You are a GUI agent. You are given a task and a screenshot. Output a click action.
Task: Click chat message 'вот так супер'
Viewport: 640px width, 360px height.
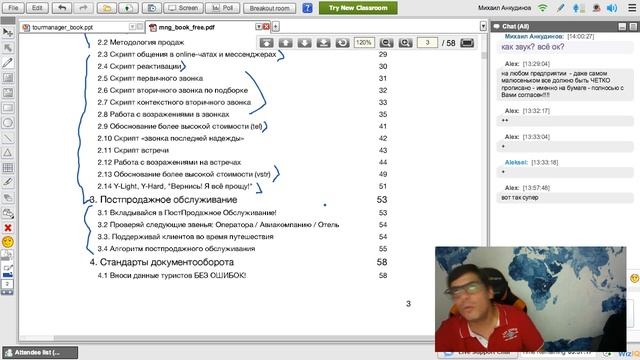click(x=520, y=197)
